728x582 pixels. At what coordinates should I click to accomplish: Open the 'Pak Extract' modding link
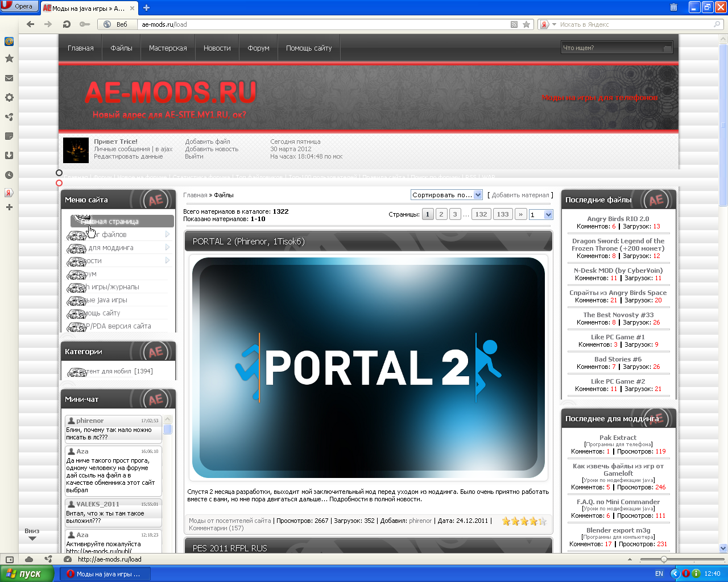coord(618,438)
